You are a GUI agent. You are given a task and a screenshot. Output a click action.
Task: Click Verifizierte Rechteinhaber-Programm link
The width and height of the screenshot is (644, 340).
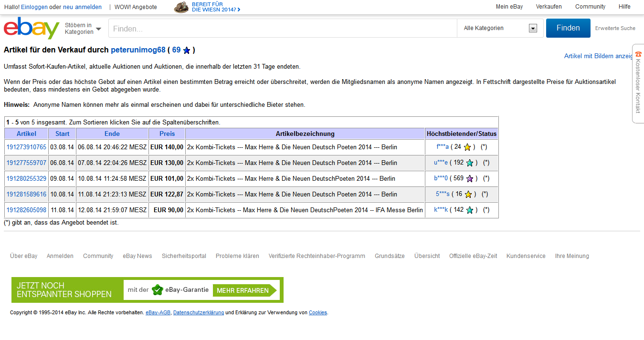tap(317, 256)
